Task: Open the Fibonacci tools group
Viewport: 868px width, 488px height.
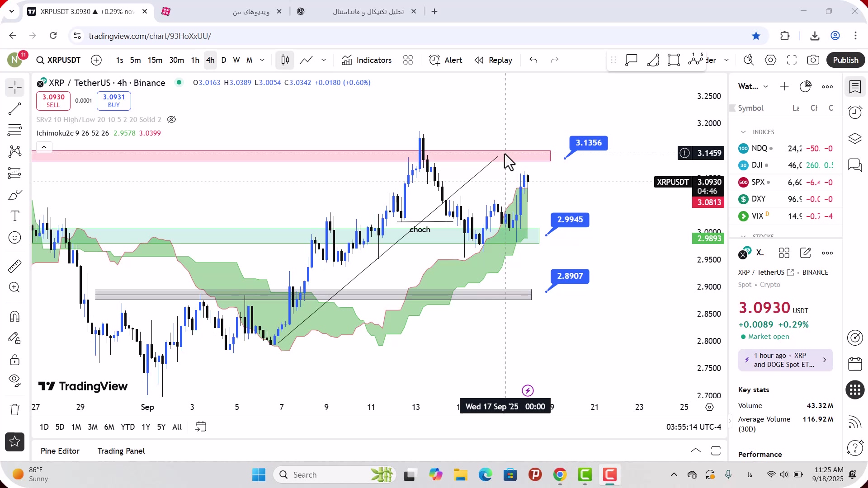Action: click(15, 130)
